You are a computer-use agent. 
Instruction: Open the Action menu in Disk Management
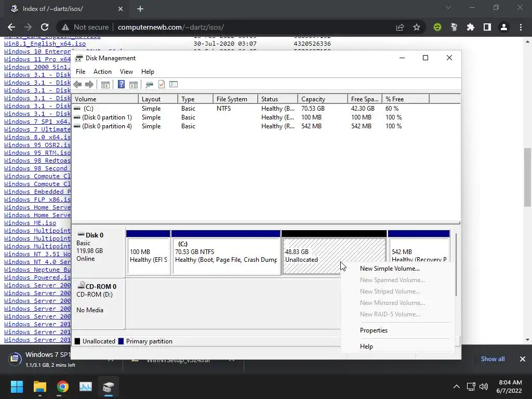click(x=102, y=72)
